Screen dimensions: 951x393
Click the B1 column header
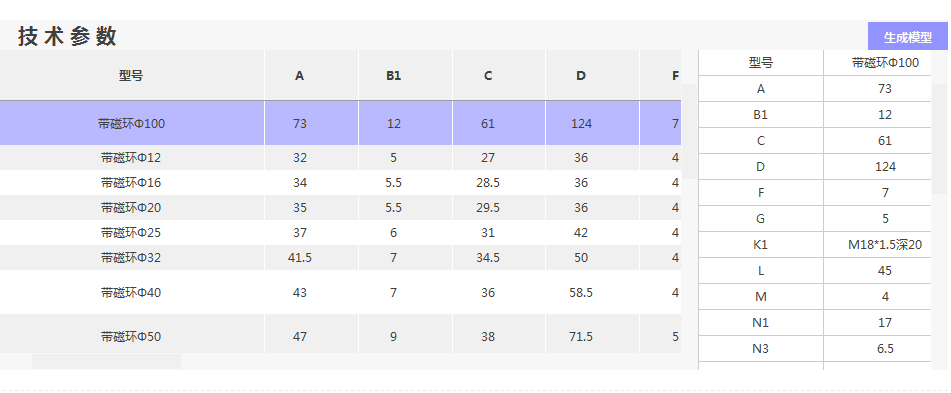(394, 76)
